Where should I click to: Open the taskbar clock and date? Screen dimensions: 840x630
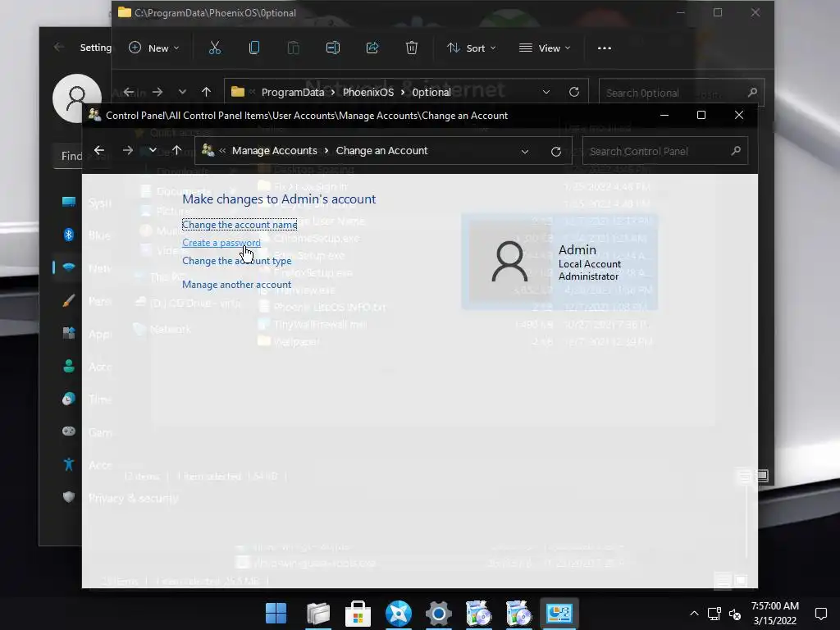tap(775, 614)
